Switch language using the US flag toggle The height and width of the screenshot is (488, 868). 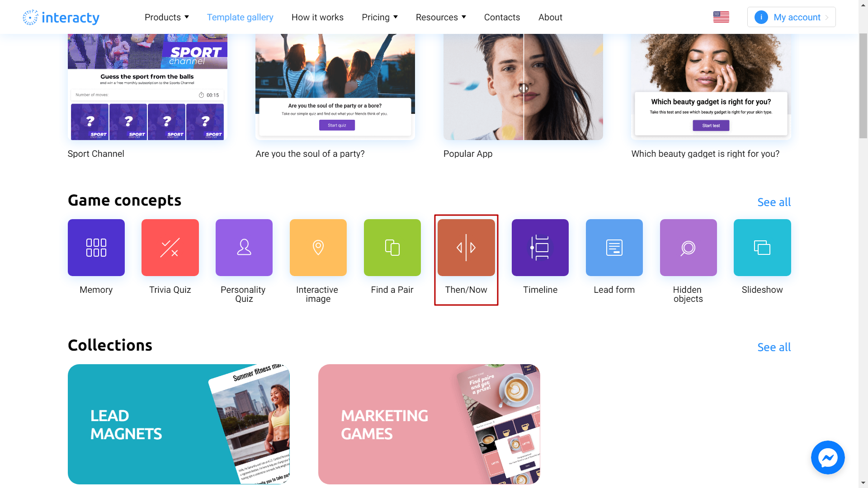click(x=722, y=17)
